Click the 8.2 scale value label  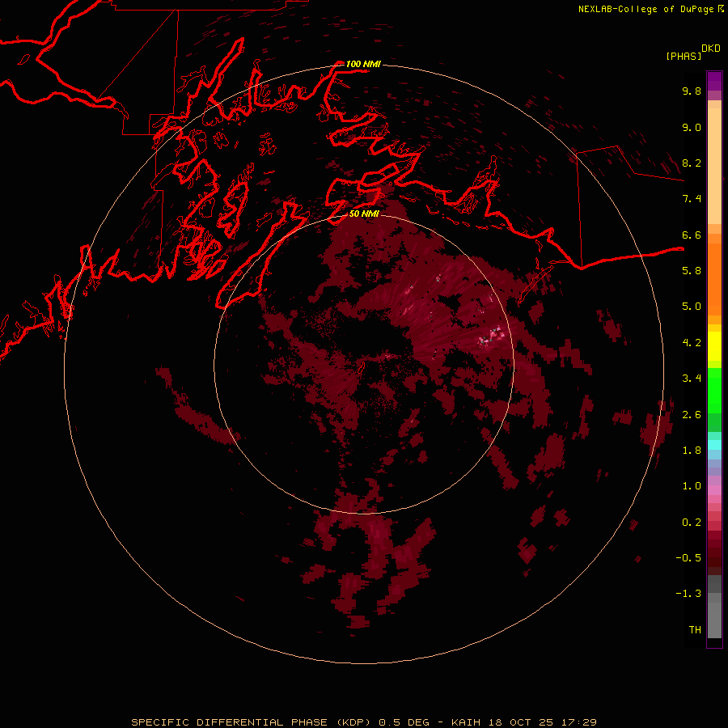coord(692,163)
